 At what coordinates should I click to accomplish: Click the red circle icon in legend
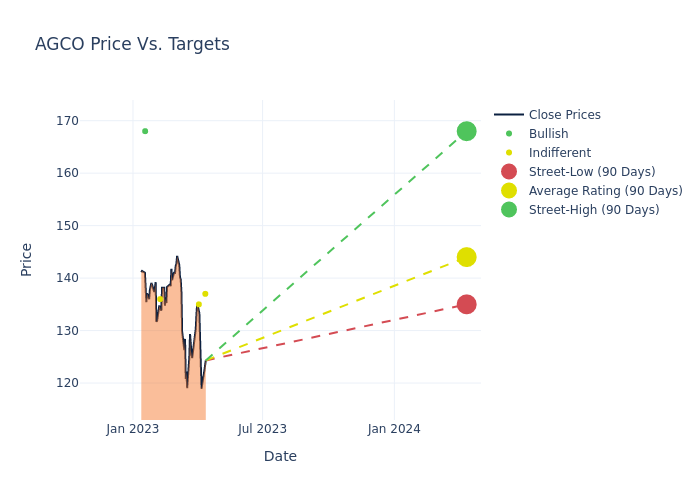[x=509, y=172]
